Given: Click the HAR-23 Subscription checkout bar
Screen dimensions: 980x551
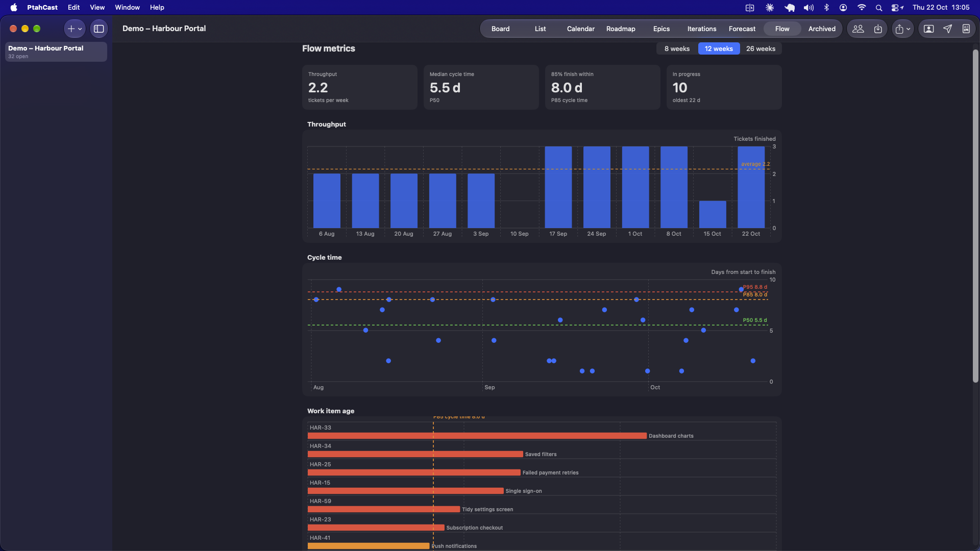Looking at the screenshot, I should click(376, 528).
